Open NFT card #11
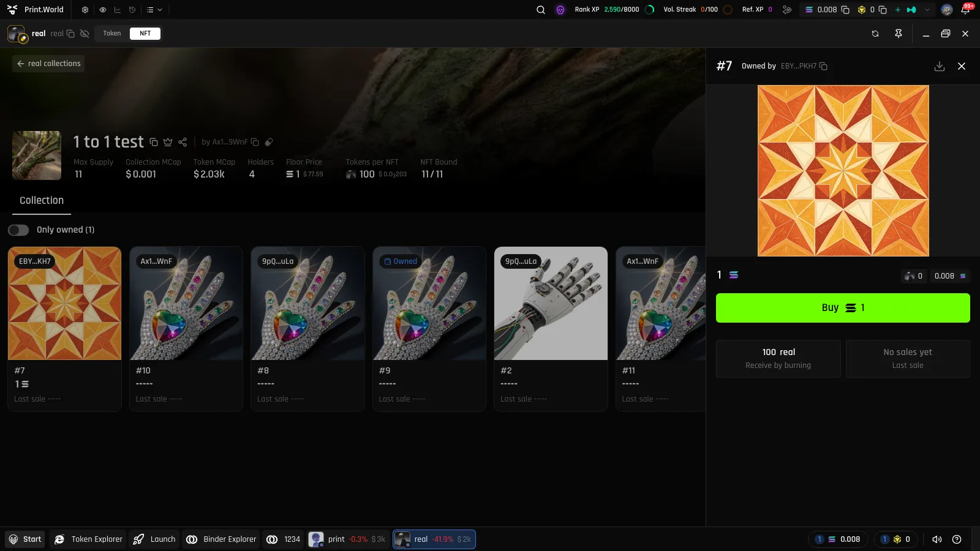Viewport: 980px width, 551px height. [661, 329]
